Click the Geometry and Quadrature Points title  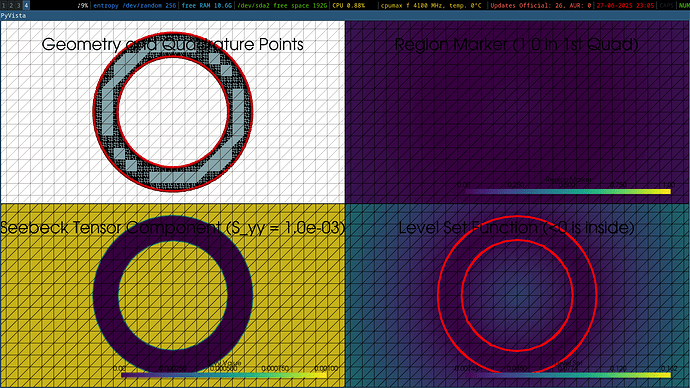click(x=172, y=44)
